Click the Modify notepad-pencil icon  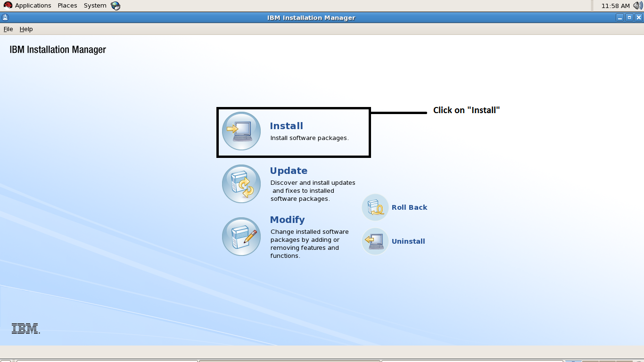click(x=241, y=237)
